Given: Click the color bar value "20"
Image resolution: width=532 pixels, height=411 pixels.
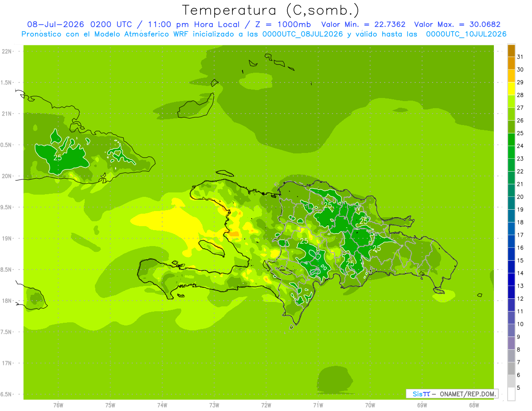Looking at the screenshot, I should pos(520,197).
